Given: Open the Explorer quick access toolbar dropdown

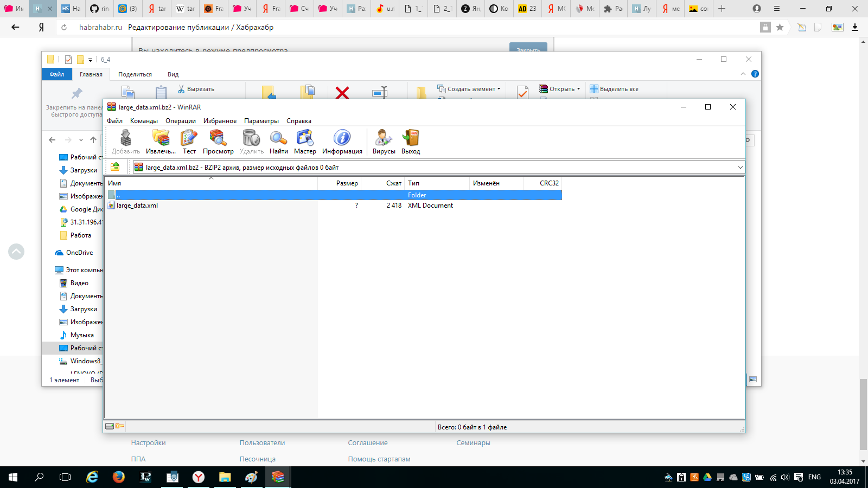Looking at the screenshot, I should (x=90, y=60).
